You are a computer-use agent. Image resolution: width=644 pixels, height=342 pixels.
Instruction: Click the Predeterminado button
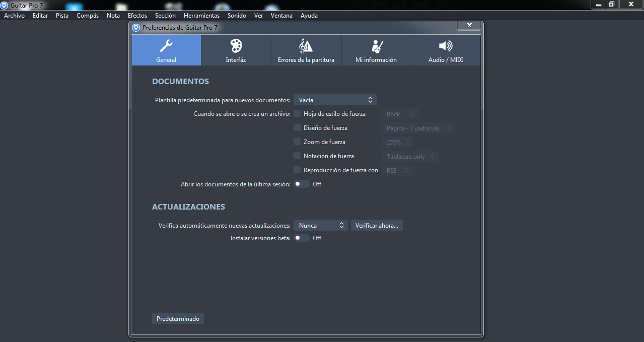coord(178,318)
